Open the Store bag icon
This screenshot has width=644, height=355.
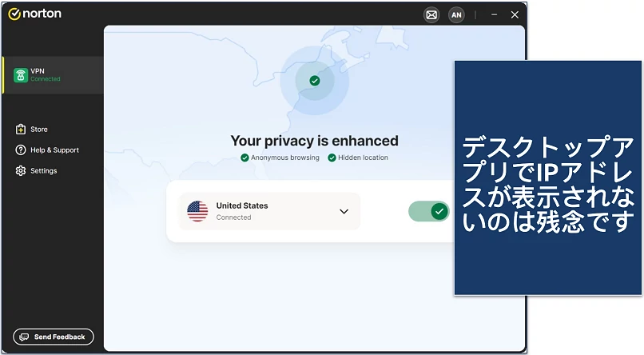coord(21,130)
